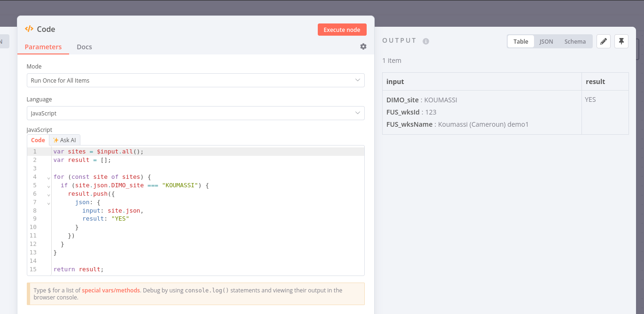Screen dimensions: 644x314
Task: Click the YES result cell in the table
Action: click(x=590, y=100)
